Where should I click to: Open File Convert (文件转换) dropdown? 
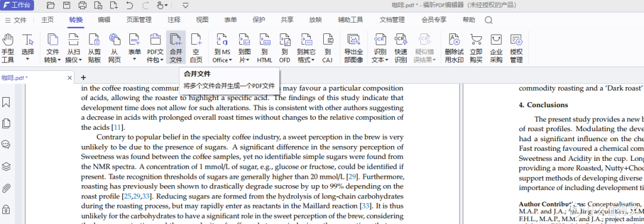[x=52, y=48]
